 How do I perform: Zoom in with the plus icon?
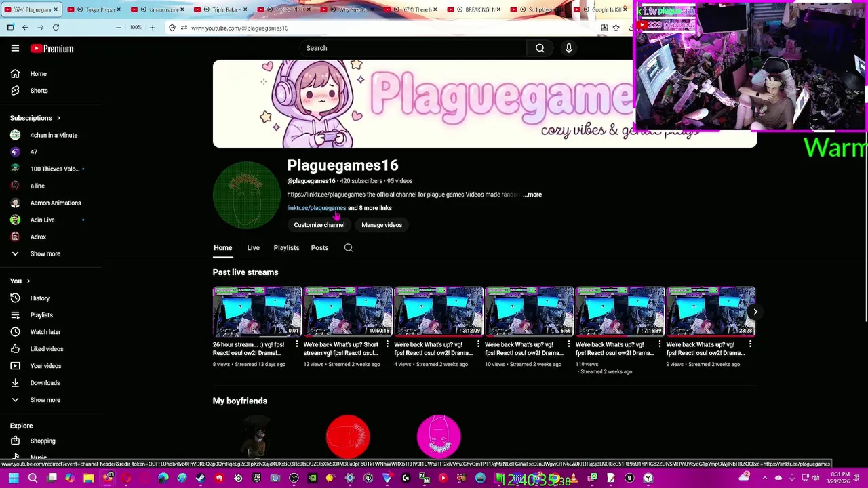[x=152, y=28]
